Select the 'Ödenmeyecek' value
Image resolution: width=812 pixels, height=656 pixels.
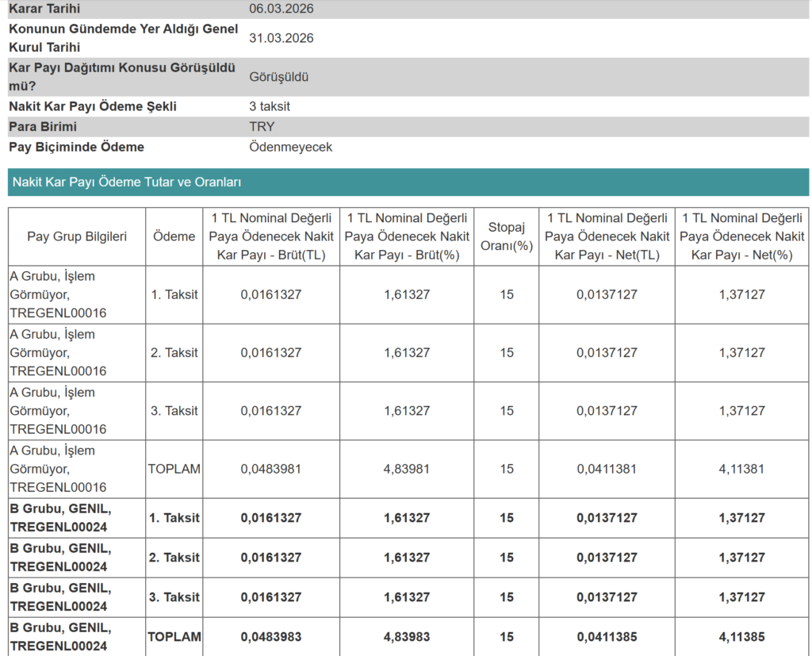[x=290, y=148]
